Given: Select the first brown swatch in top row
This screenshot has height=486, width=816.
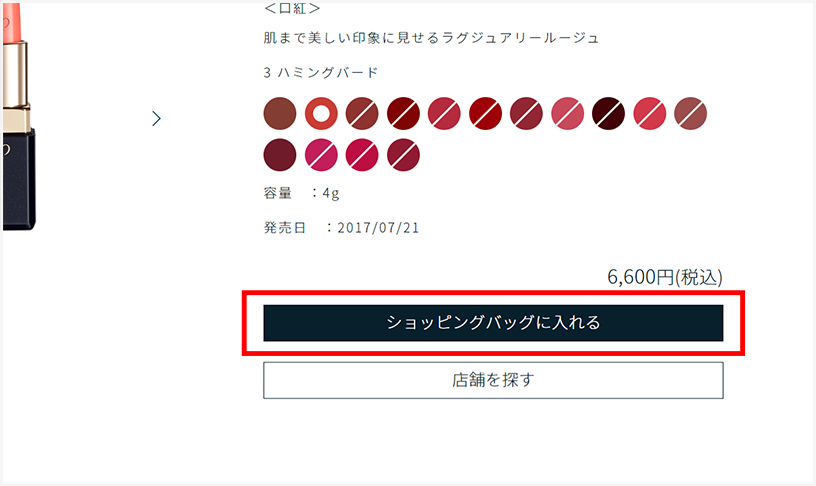Looking at the screenshot, I should [280, 113].
